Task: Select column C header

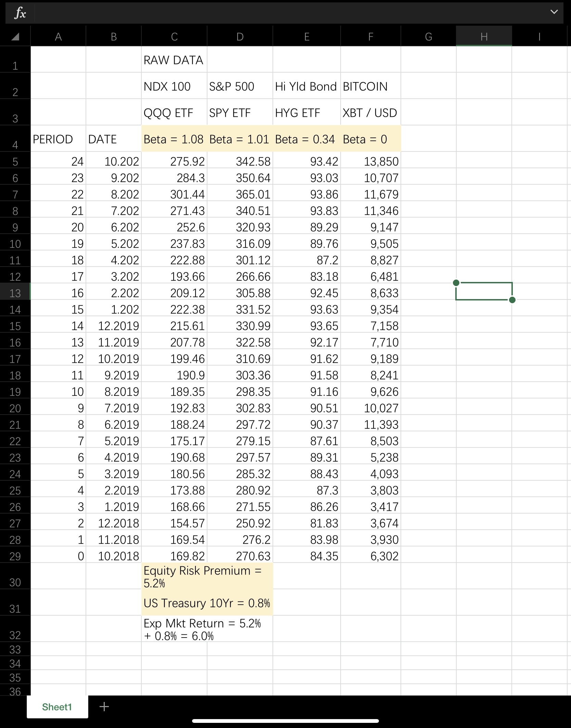Action: tap(174, 36)
